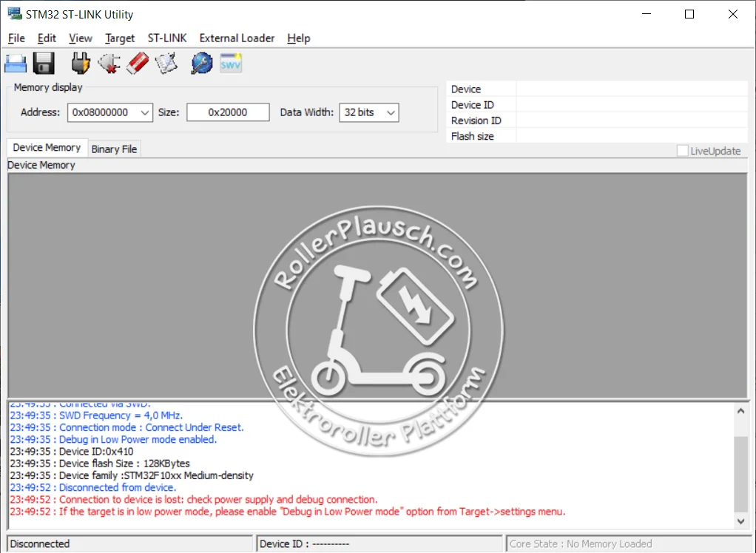
Task: Connect to the target with plug icon
Action: (81, 64)
